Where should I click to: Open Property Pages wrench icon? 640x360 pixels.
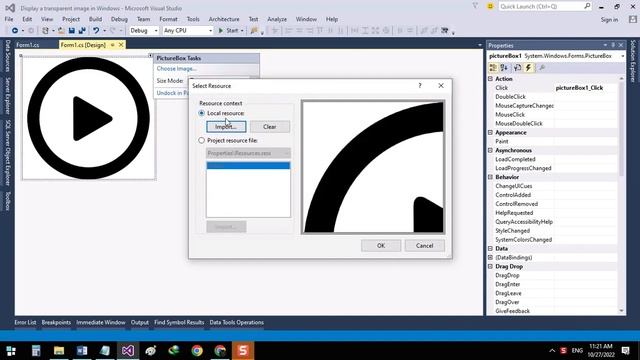(x=542, y=68)
